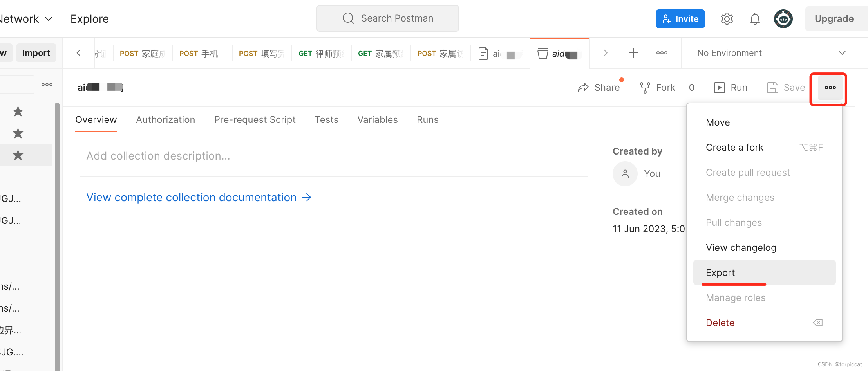Expand the Network dropdown
868x371 pixels.
[x=26, y=19]
